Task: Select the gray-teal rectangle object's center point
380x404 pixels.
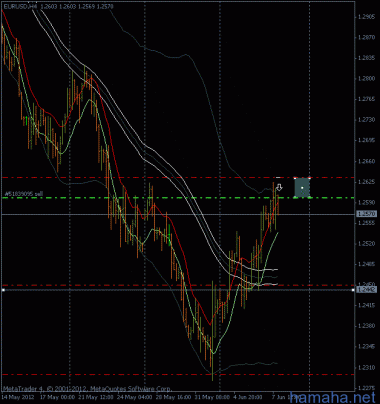Action: tap(302, 188)
